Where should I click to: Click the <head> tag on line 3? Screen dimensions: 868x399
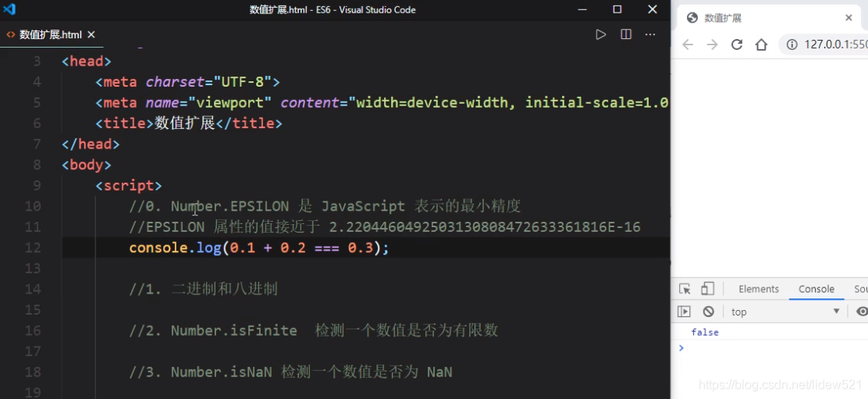(x=87, y=61)
